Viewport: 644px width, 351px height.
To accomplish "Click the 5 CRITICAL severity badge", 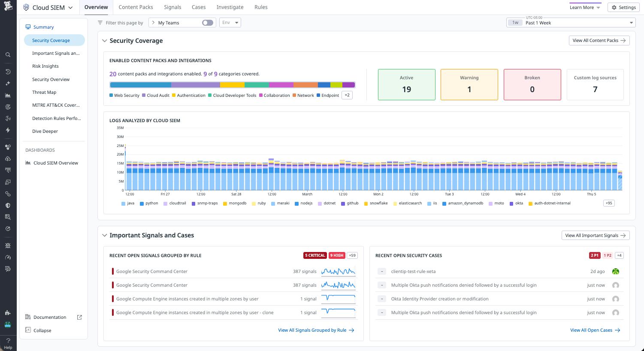I will 315,255.
